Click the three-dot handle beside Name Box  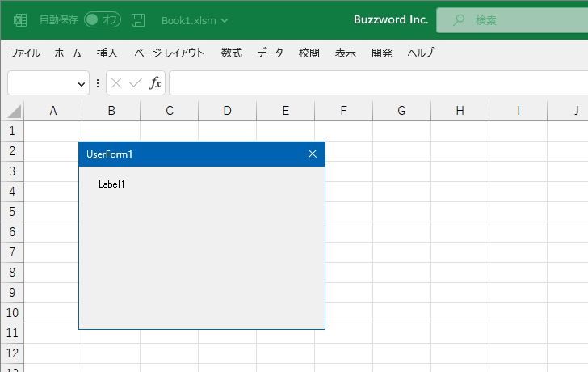98,83
